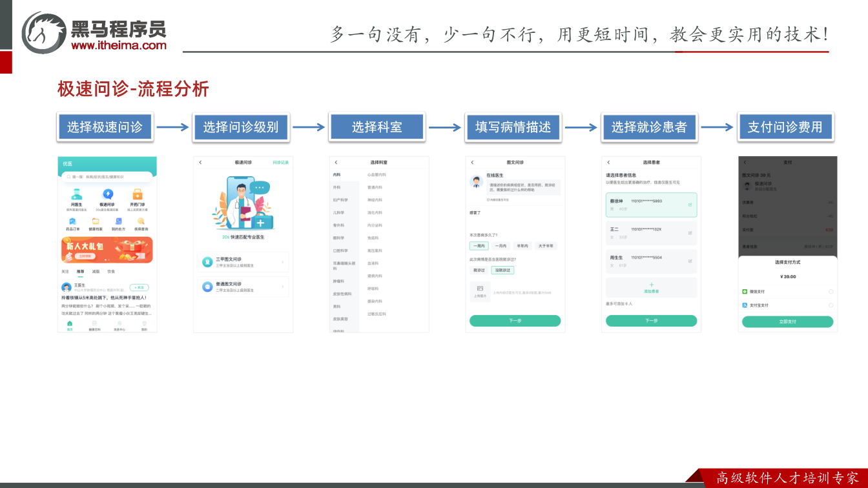
Task: Open 极速问诊 lightning icon on home screen
Action: [107, 194]
